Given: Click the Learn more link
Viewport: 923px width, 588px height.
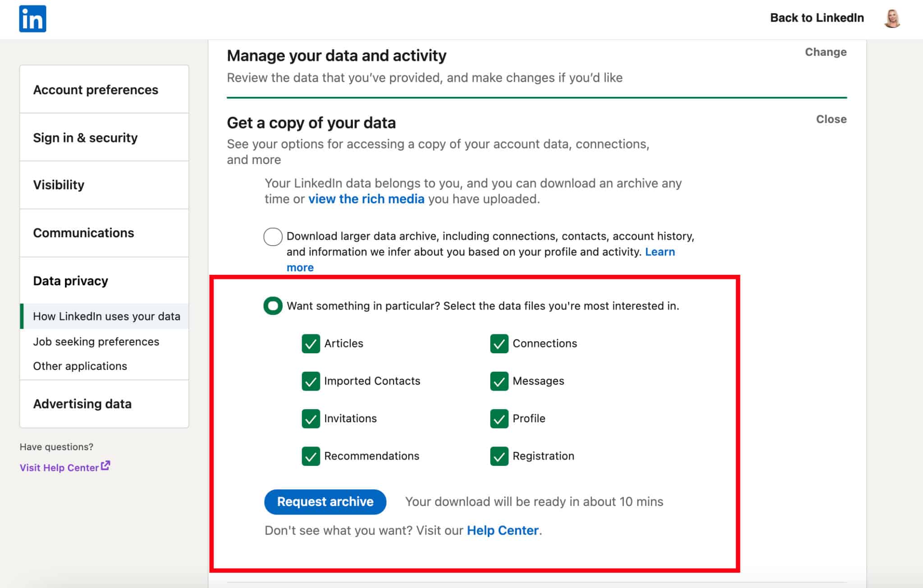Looking at the screenshot, I should click(660, 251).
